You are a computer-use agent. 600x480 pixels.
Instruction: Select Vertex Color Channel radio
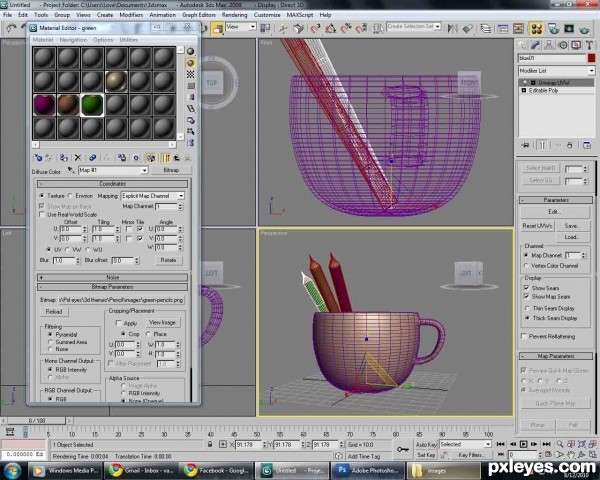click(x=526, y=266)
